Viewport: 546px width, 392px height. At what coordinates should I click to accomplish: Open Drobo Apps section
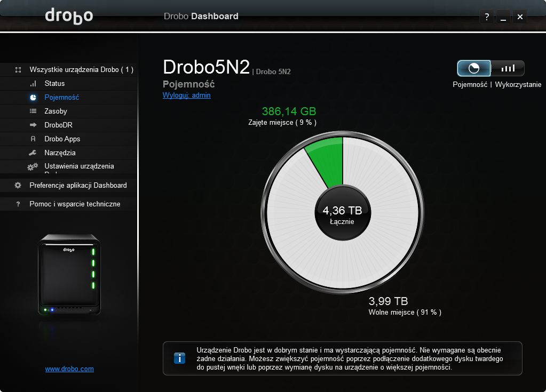(x=69, y=139)
